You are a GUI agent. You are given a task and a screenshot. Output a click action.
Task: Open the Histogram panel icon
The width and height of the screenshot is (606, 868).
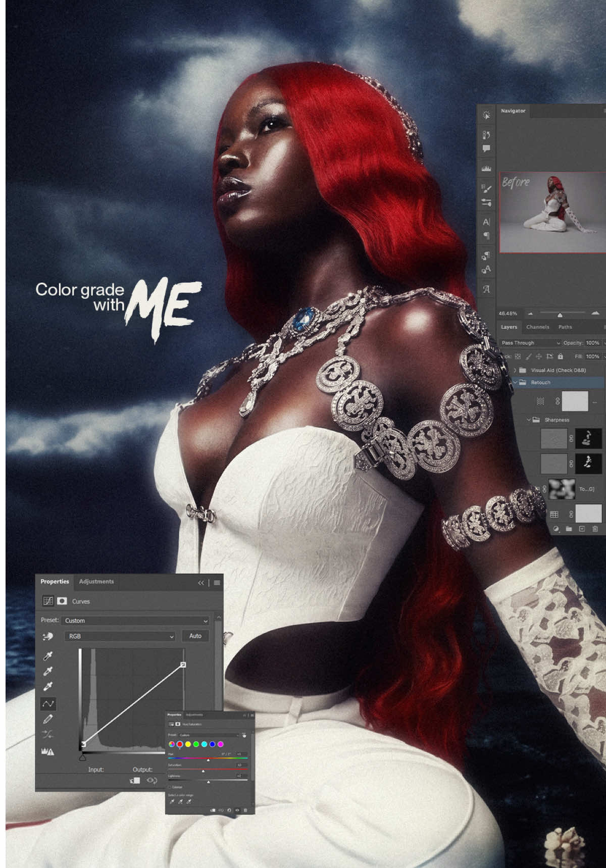coord(486,168)
